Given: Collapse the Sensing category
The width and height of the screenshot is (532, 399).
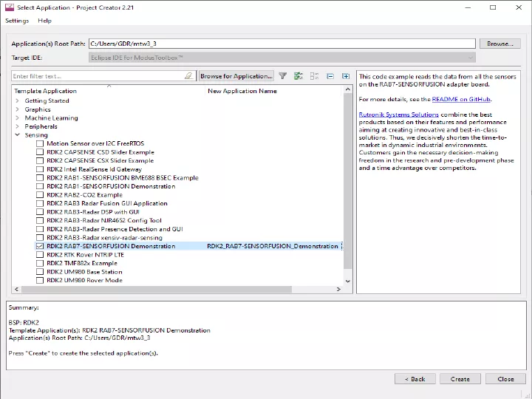Looking at the screenshot, I should (17, 135).
